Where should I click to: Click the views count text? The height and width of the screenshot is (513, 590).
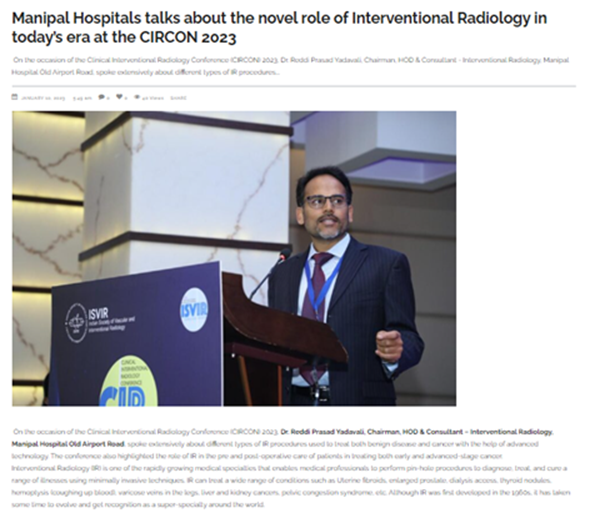point(153,98)
